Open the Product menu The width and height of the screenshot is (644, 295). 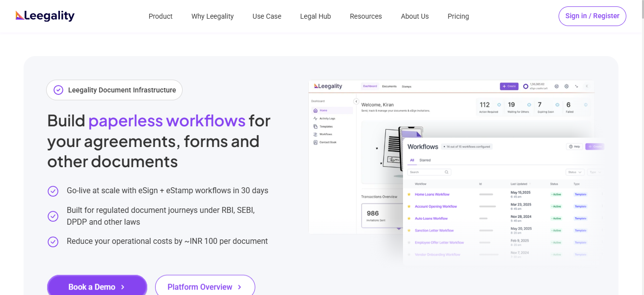point(161,16)
